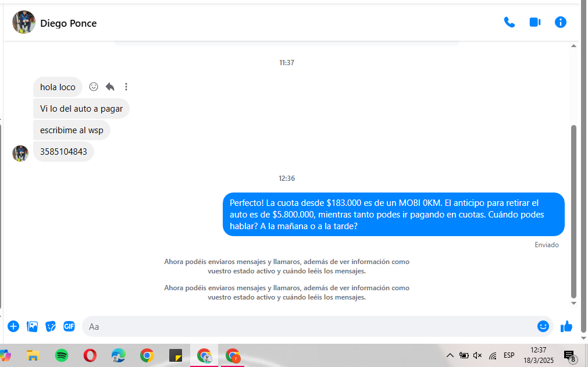Open Spotify from the taskbar
588x367 pixels.
point(62,355)
